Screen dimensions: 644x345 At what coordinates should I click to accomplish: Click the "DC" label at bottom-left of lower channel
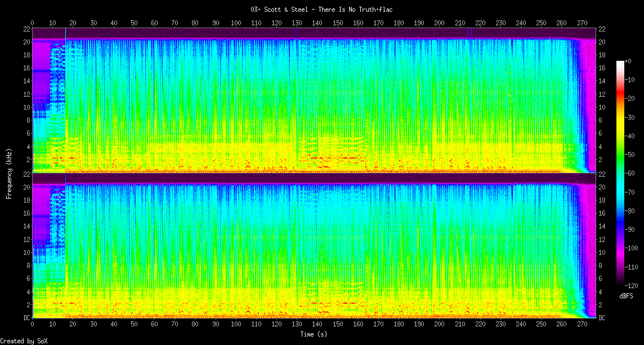[x=26, y=318]
